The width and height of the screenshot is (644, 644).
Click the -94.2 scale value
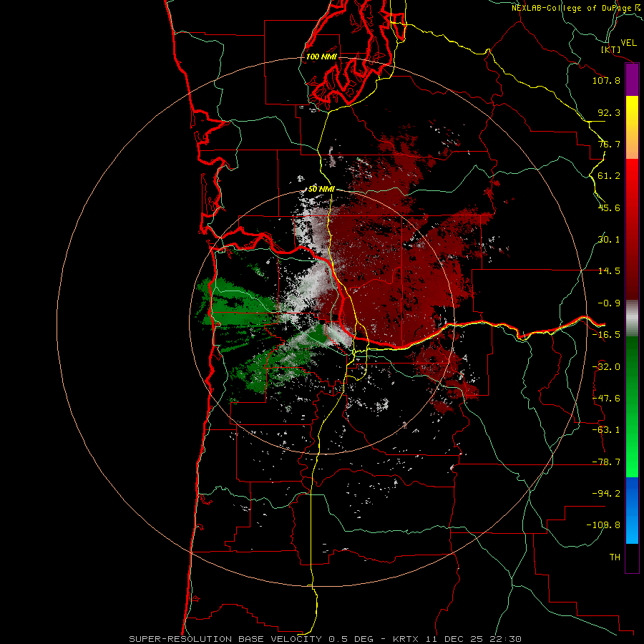pos(606,494)
